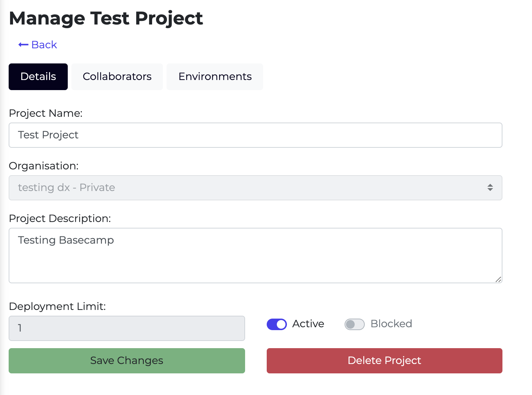Toggle the Active switch off
The width and height of the screenshot is (532, 395).
[277, 324]
